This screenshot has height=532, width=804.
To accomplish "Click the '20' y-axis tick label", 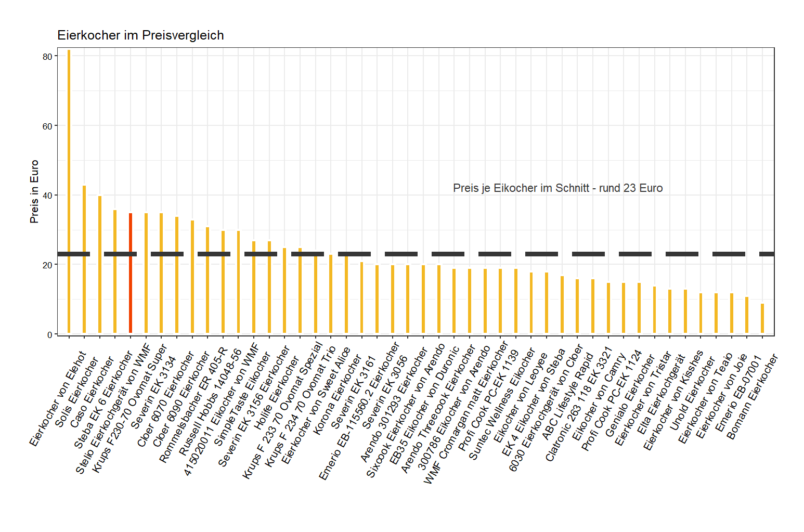I will (x=47, y=265).
